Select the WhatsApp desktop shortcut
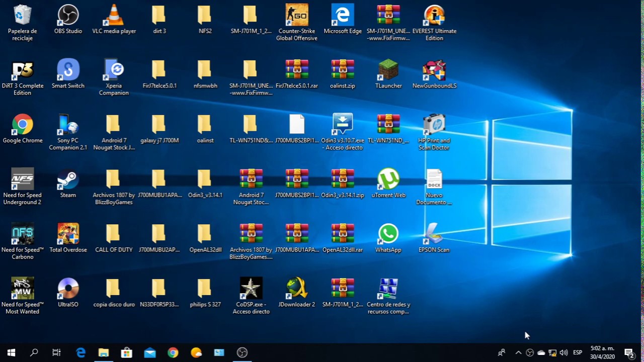 coord(388,238)
